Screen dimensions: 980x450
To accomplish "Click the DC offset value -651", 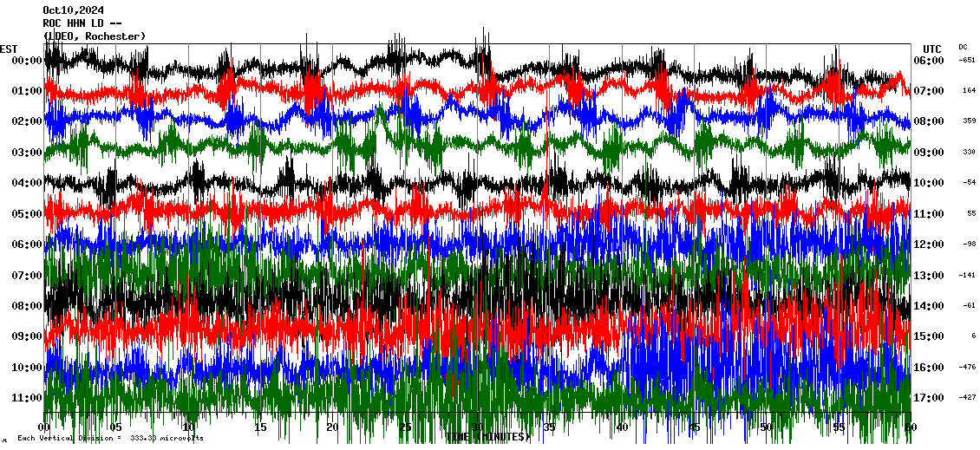I will click(967, 60).
